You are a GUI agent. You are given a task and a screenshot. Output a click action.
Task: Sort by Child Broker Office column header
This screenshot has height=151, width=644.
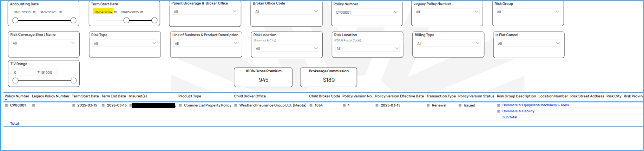point(250,96)
